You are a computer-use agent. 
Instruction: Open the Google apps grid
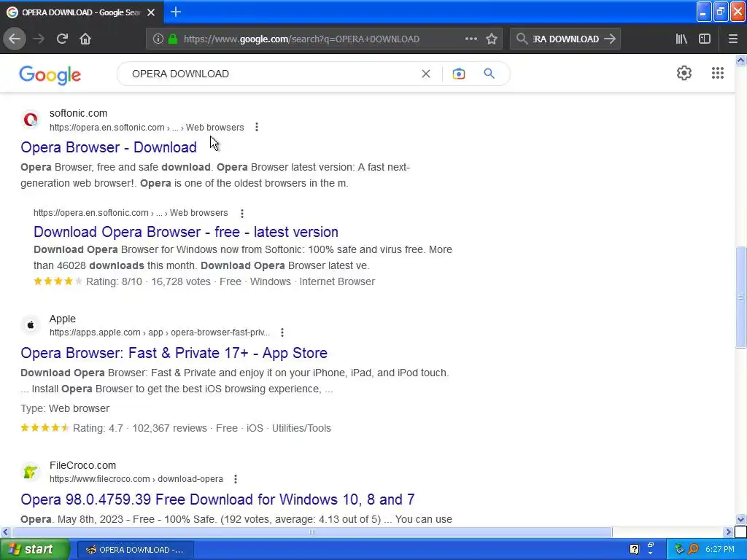point(718,73)
